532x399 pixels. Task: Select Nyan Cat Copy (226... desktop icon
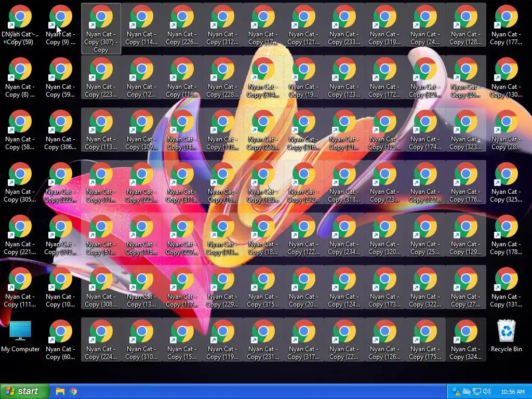(x=182, y=25)
